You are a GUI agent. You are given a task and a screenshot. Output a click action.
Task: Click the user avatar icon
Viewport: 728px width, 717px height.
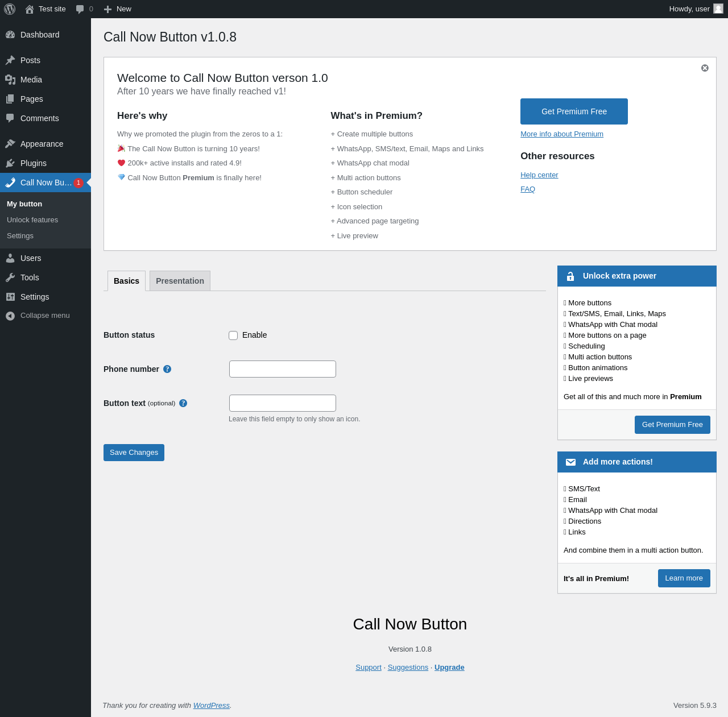coord(718,9)
